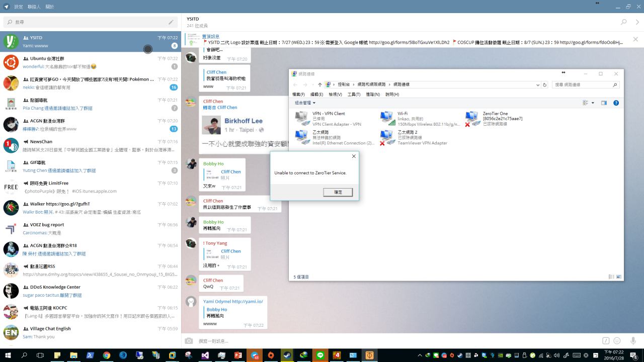Viewport: 644px width, 362px height.
Task: Click the search icon in YSITD chat header
Action: click(624, 22)
